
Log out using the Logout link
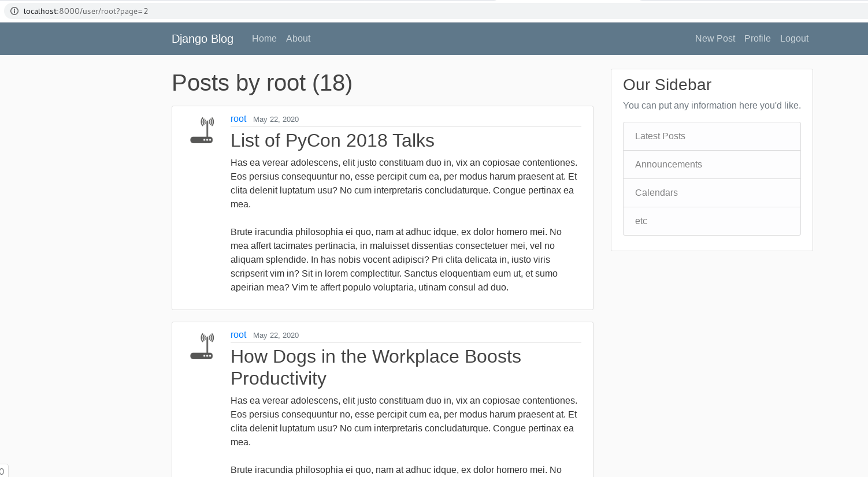[x=794, y=39]
